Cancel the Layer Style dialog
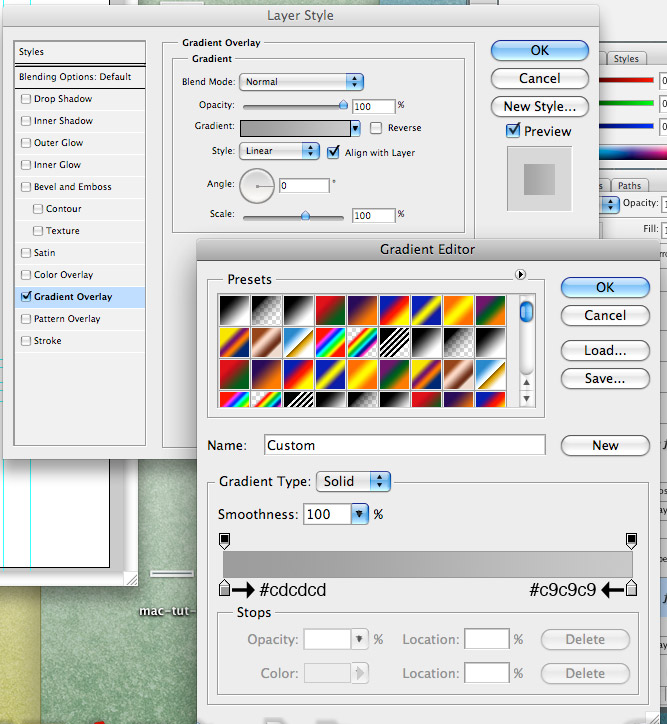This screenshot has width=667, height=724. [x=540, y=78]
